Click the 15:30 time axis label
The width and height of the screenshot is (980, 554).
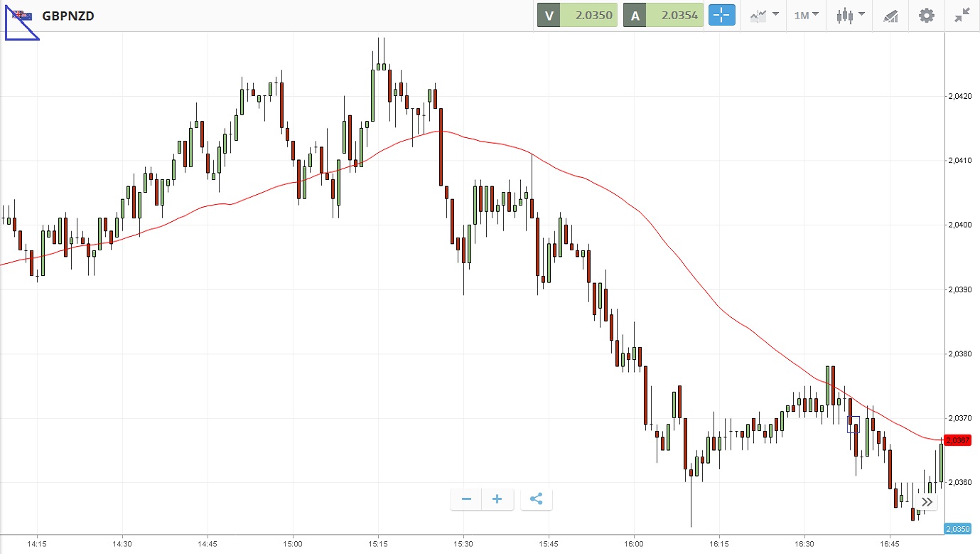coord(463,543)
